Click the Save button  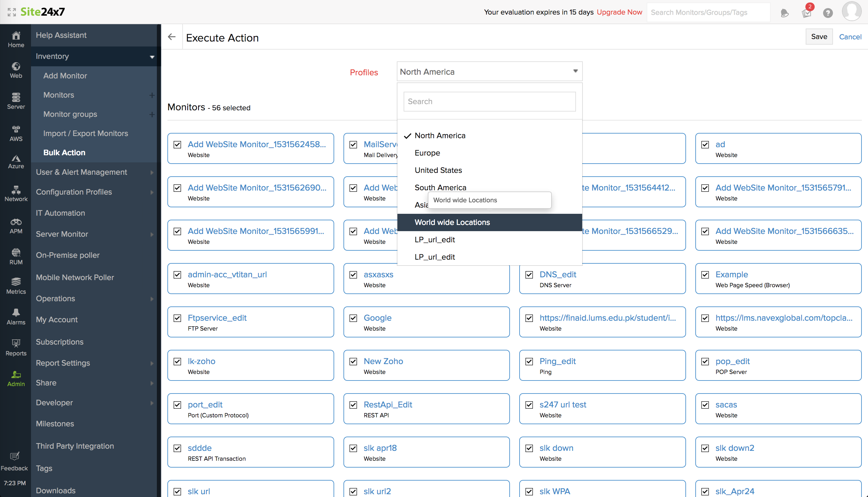[x=819, y=37]
